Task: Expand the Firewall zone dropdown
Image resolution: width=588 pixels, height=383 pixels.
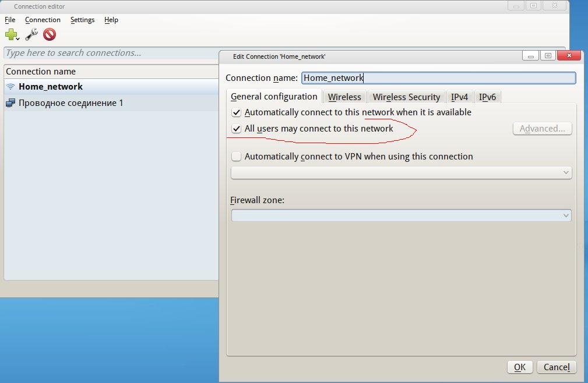Action: pos(402,215)
